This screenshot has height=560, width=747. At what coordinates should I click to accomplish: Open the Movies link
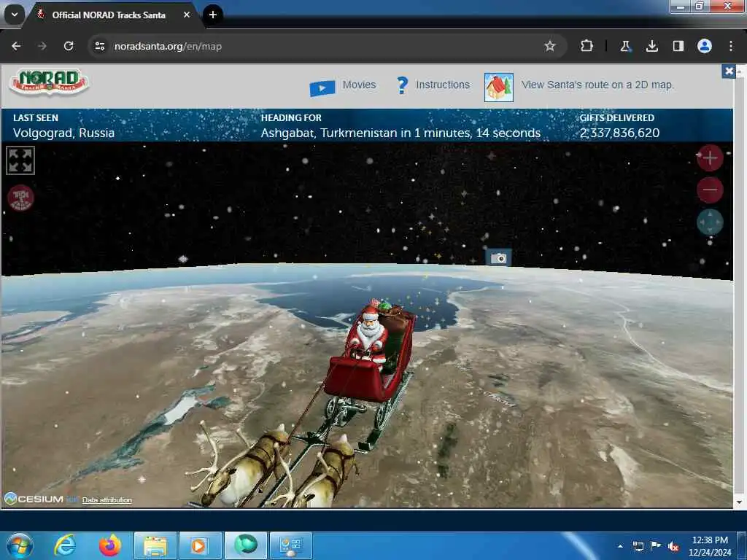click(359, 85)
